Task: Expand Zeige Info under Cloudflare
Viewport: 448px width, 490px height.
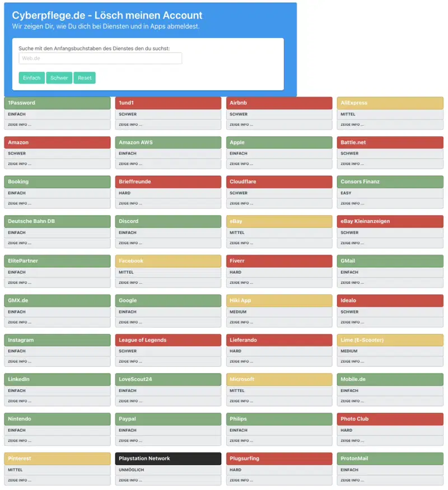Action: tap(279, 204)
